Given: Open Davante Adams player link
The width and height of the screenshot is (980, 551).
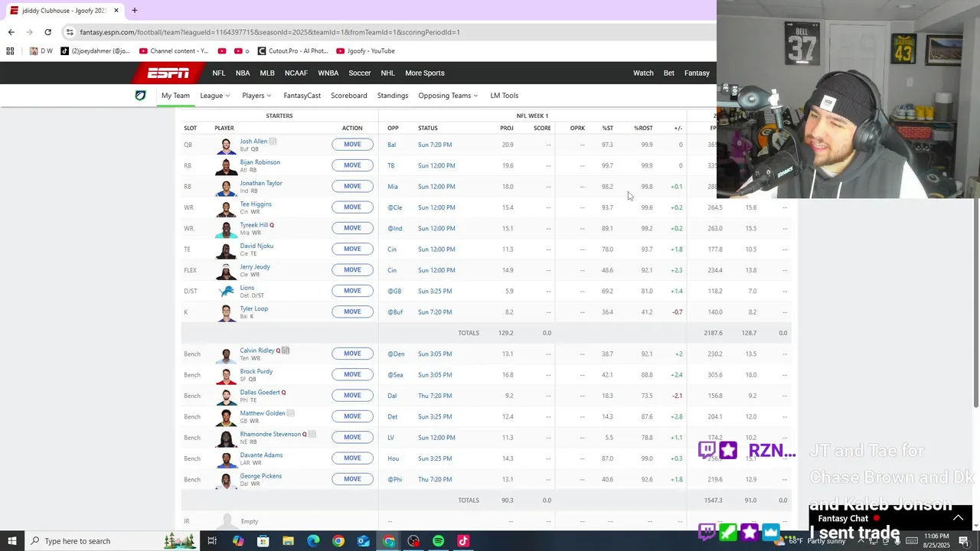Looking at the screenshot, I should click(x=261, y=455).
